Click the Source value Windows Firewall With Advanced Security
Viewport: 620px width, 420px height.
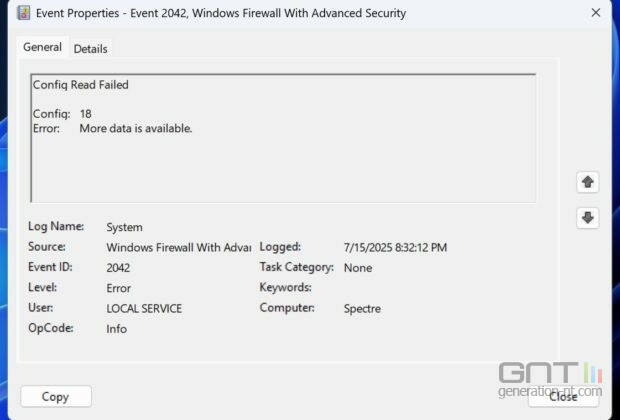coord(179,248)
